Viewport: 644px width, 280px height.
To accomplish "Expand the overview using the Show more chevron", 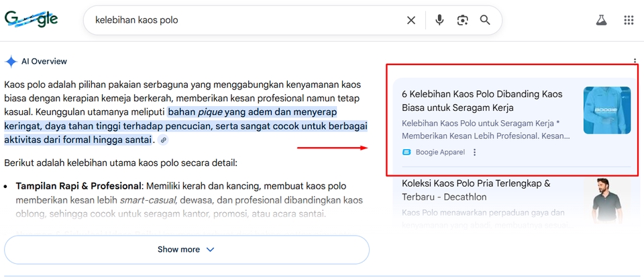I will (x=210, y=250).
